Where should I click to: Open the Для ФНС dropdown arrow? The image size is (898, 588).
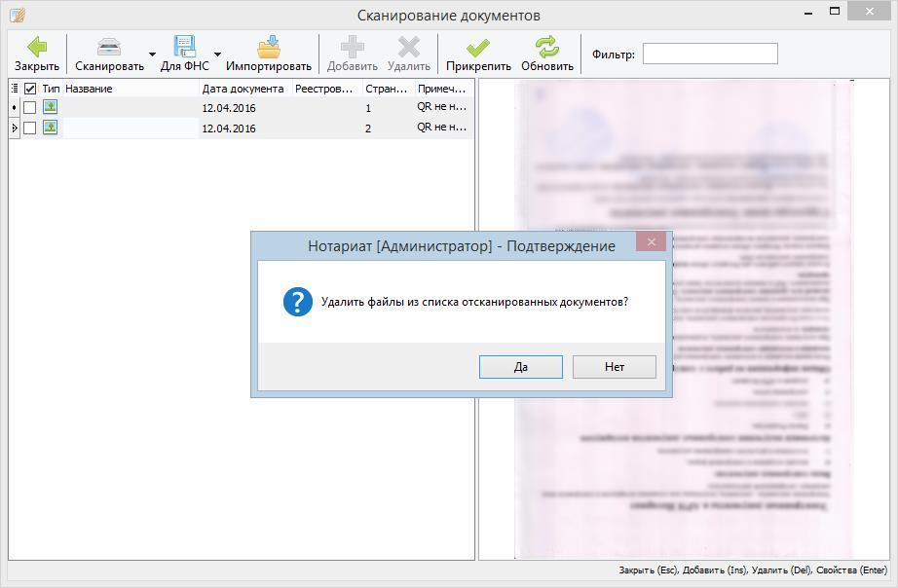217,55
